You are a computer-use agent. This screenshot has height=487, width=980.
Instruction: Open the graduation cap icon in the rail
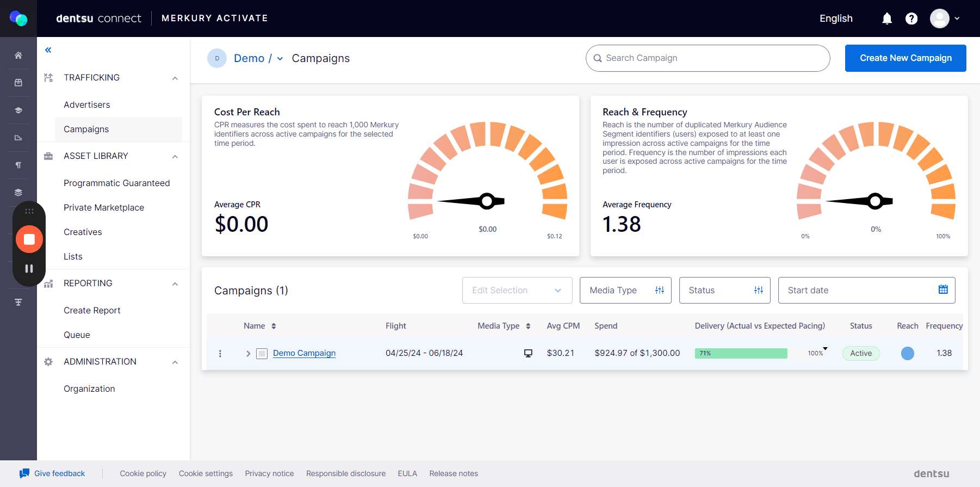tap(18, 110)
